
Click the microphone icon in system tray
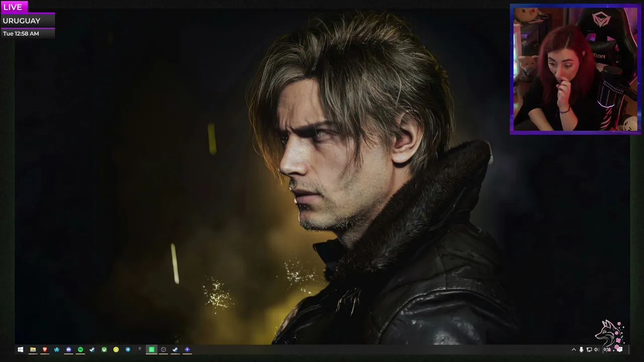[582, 349]
